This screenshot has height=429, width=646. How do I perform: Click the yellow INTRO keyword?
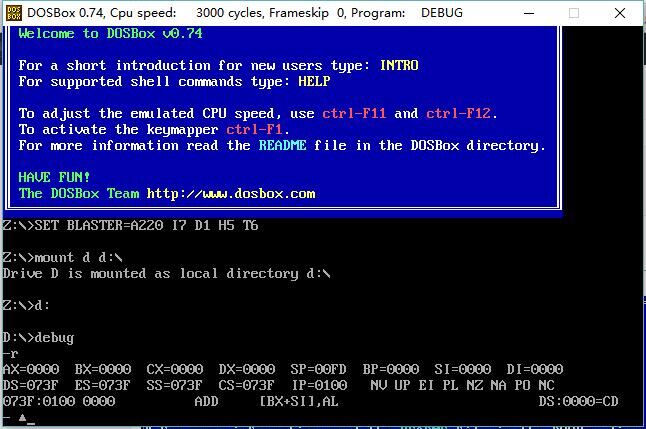399,65
